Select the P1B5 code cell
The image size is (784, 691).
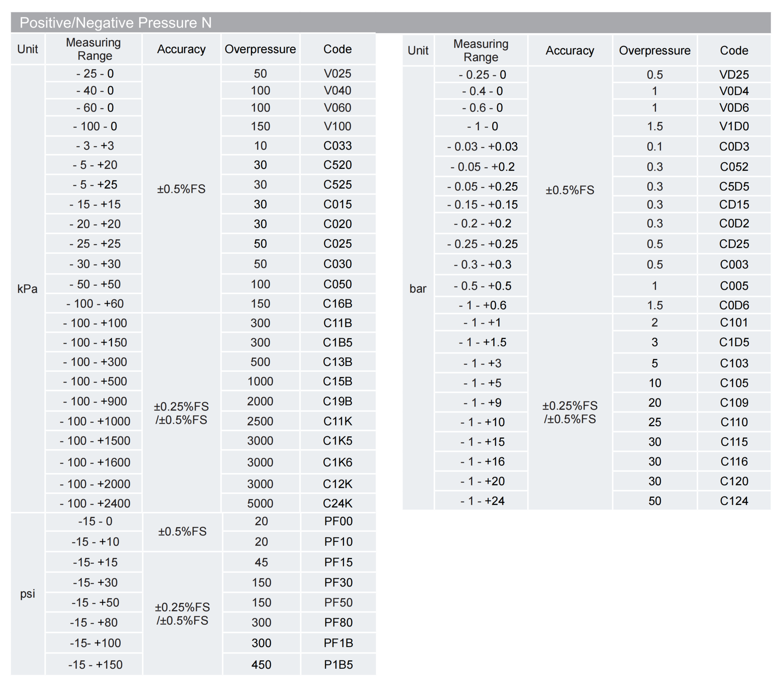(338, 664)
